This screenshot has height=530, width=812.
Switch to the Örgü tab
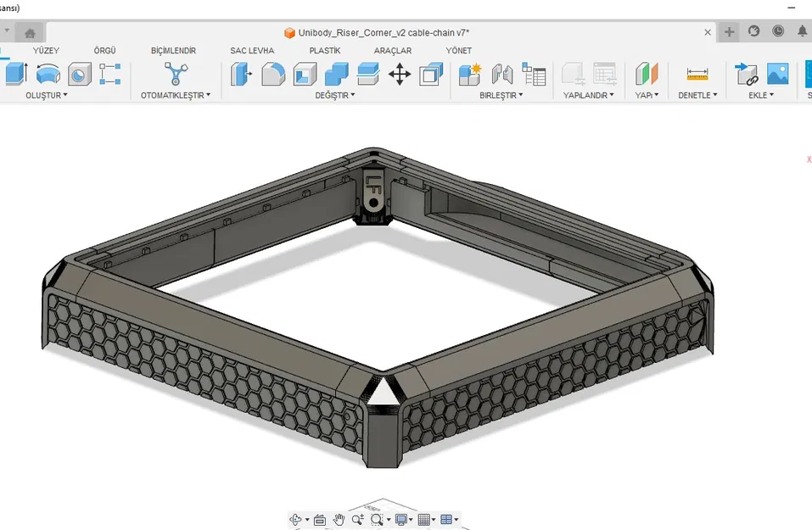tap(104, 51)
